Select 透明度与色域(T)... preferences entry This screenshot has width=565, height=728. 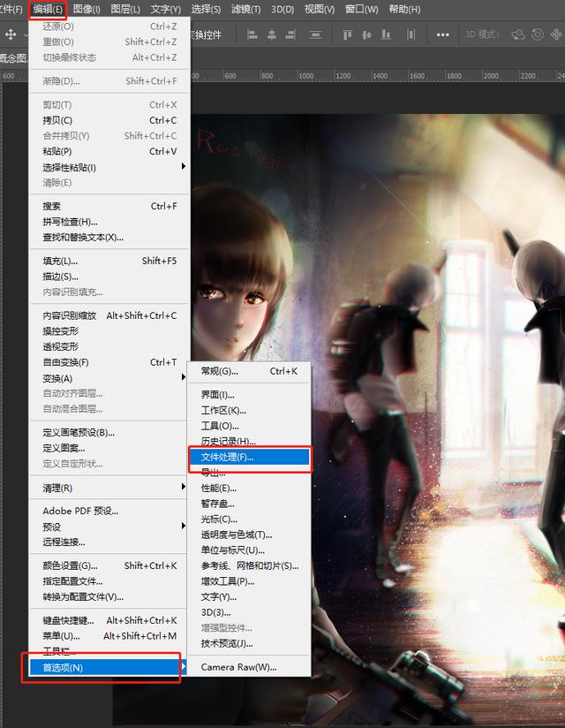coord(249,535)
